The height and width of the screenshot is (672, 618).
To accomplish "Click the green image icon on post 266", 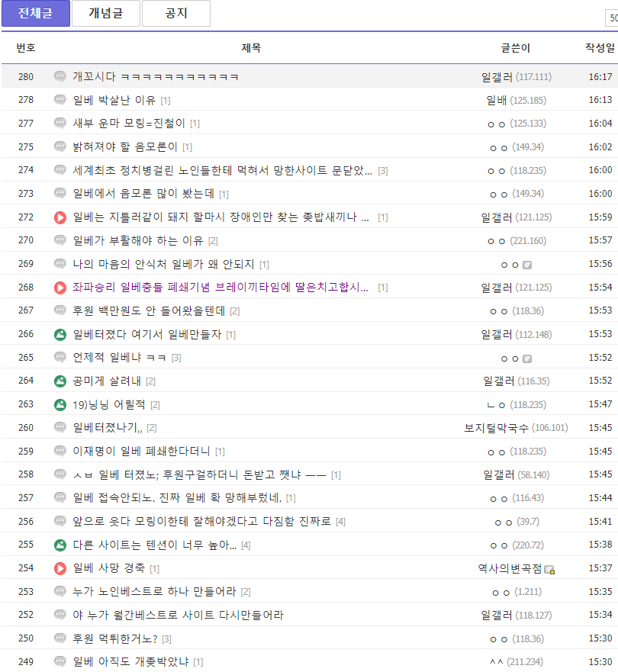I will coord(60,334).
